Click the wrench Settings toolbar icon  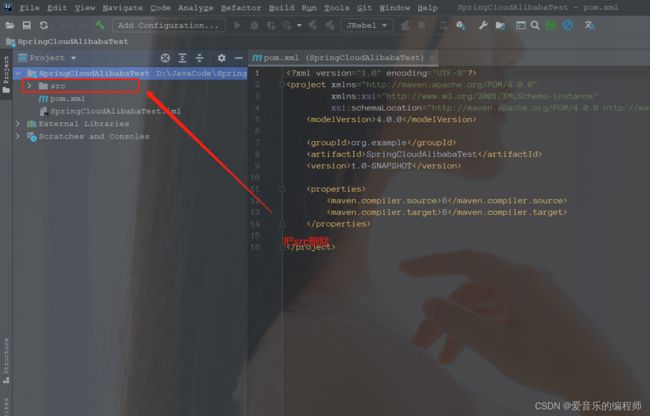pos(483,25)
